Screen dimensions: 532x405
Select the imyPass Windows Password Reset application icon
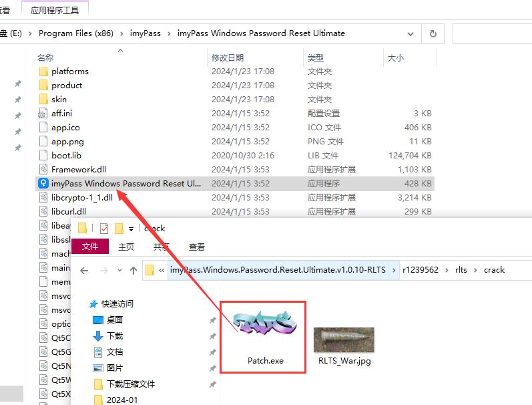point(43,184)
